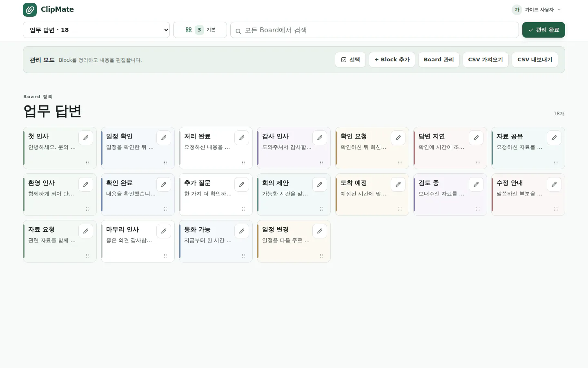Edit the 자료 공유 block
The height and width of the screenshot is (368, 588).
tap(554, 138)
